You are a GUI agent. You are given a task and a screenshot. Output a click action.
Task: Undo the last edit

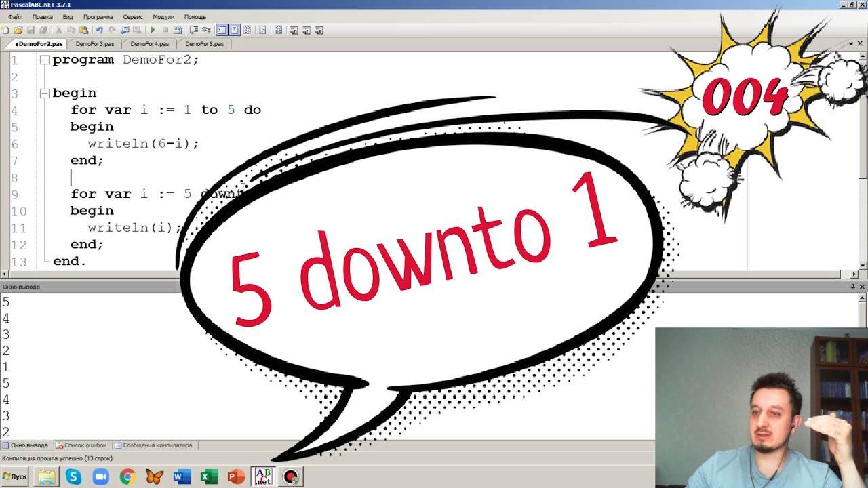[100, 30]
